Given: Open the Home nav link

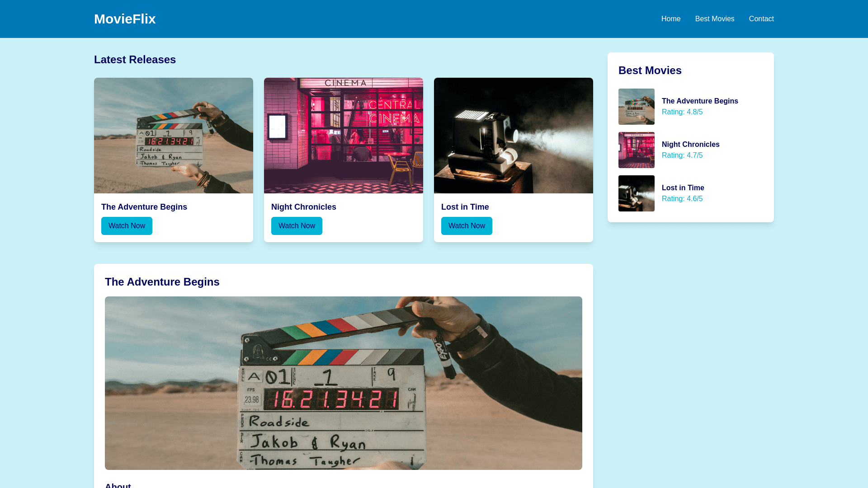Looking at the screenshot, I should pos(671,19).
